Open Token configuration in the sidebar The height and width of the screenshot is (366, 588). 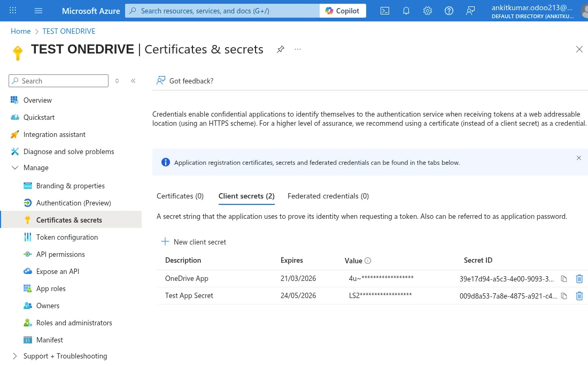pyautogui.click(x=67, y=237)
